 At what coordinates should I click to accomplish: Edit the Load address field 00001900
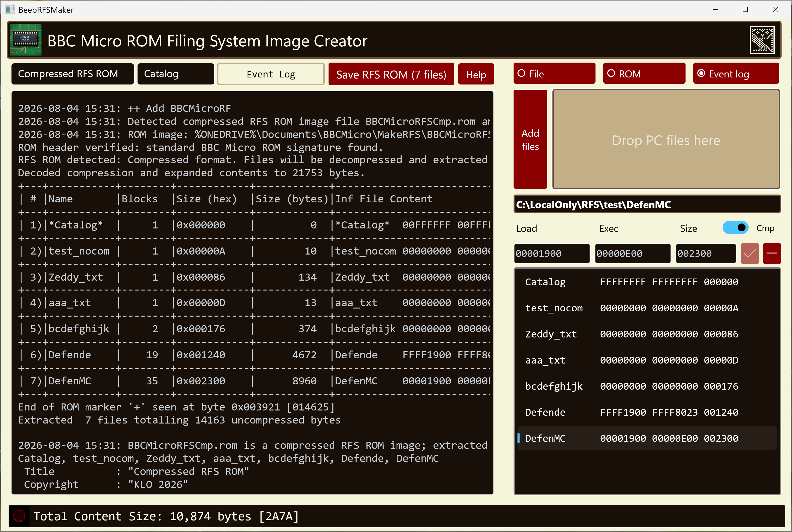[x=552, y=253]
